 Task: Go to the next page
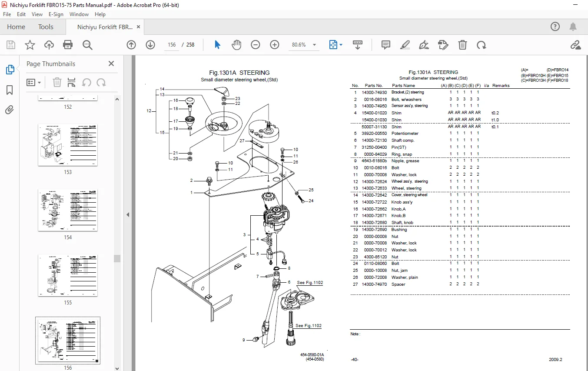coord(150,45)
